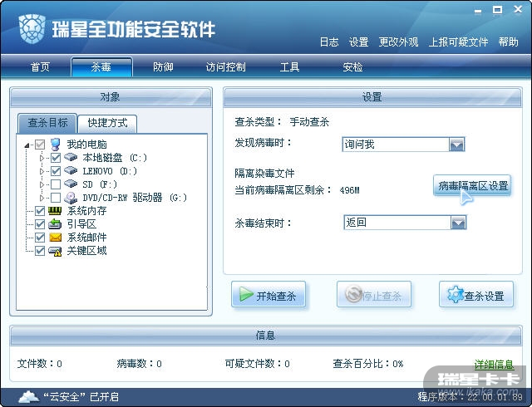The height and width of the screenshot is (407, 532).
Task: Uncheck the LENOVO (D:) checkbox
Action: pyautogui.click(x=56, y=171)
